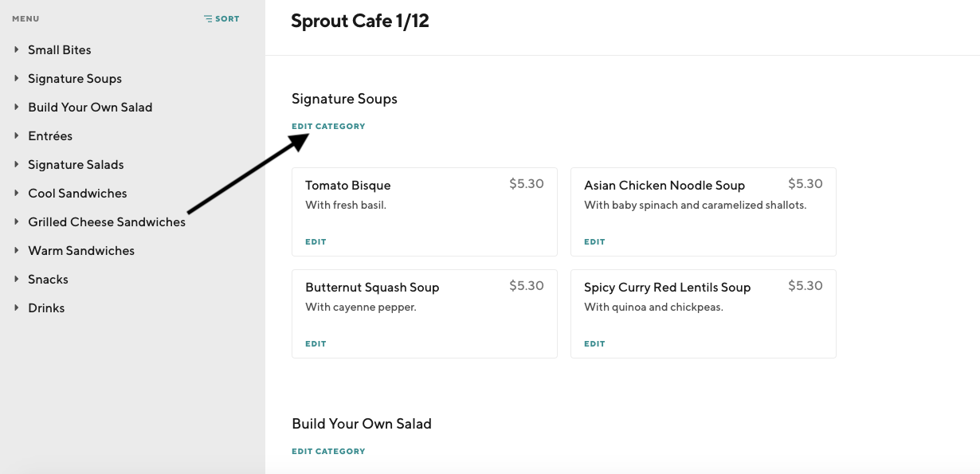Expand the Small Bites category arrow

pyautogui.click(x=16, y=49)
